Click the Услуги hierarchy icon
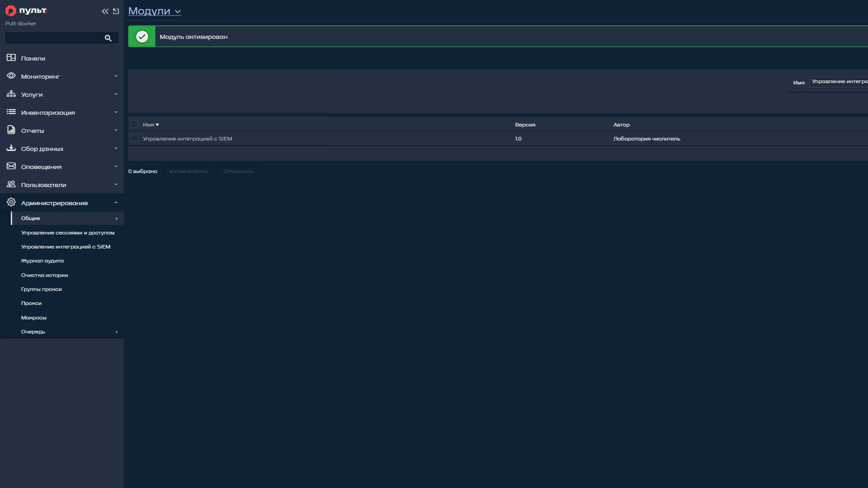Viewport: 868px width, 488px height. click(x=11, y=94)
